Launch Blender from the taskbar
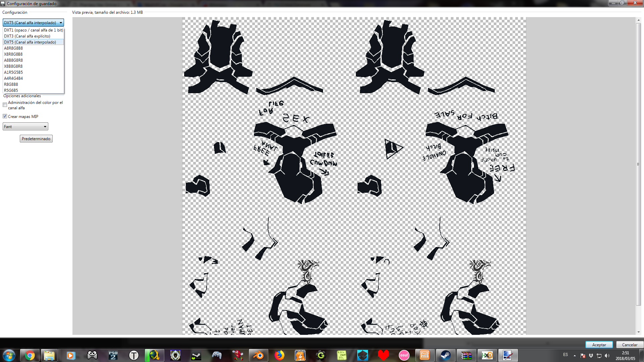Viewport: 644px width, 362px height. click(258, 355)
